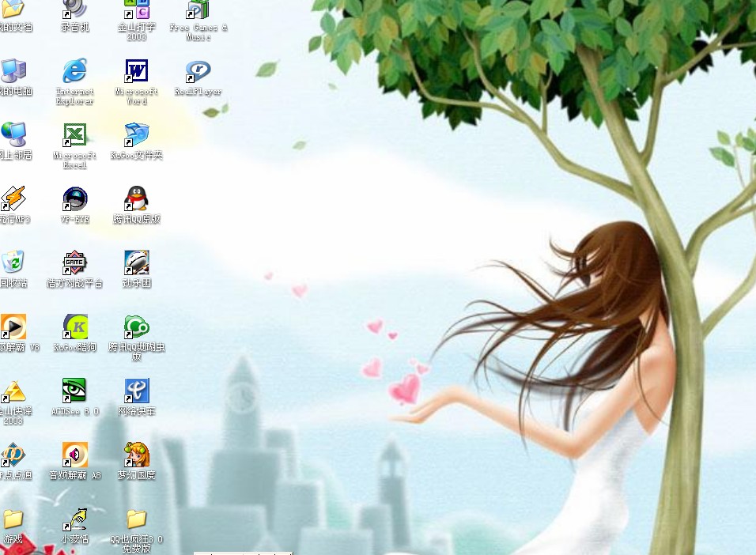Screen dimensions: 756x555
Task: Click the 腾讯QQ原版 penguin icon
Action: [x=137, y=199]
